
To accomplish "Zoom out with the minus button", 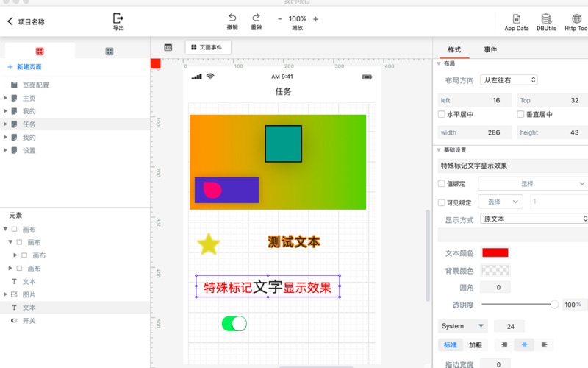I will (280, 19).
